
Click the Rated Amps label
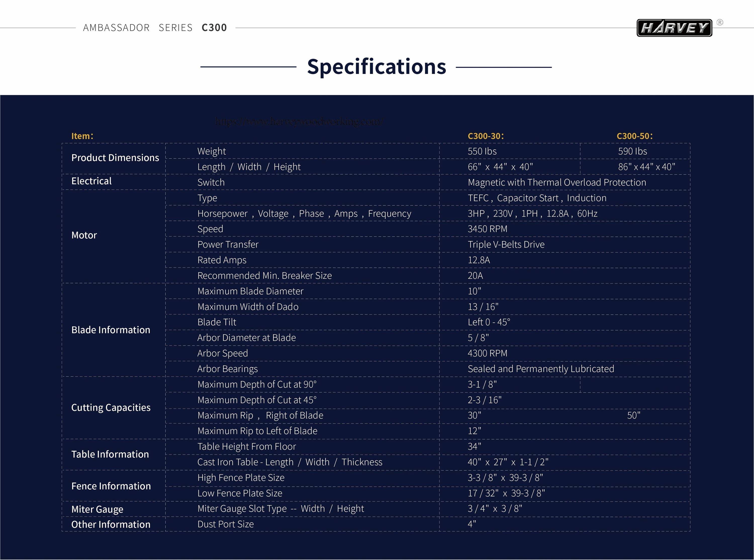point(222,260)
